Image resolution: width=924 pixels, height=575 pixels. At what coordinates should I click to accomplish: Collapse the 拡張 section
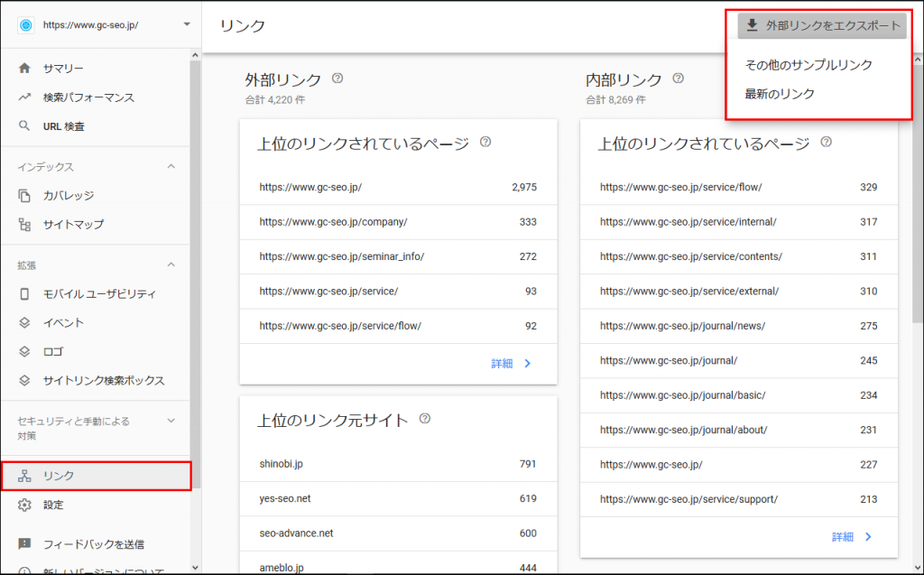tap(171, 264)
